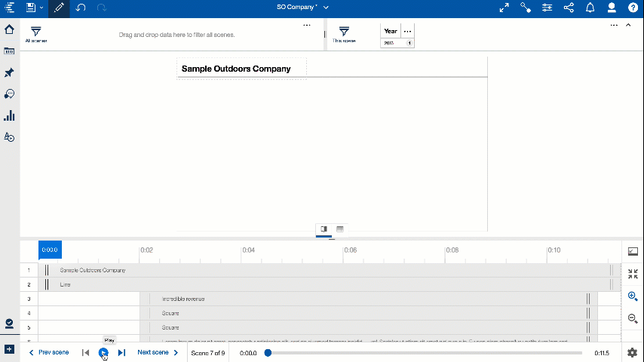Viewport: 644px width, 362px height.
Task: Click the end handle of Incredible revenue bar
Action: click(588, 299)
